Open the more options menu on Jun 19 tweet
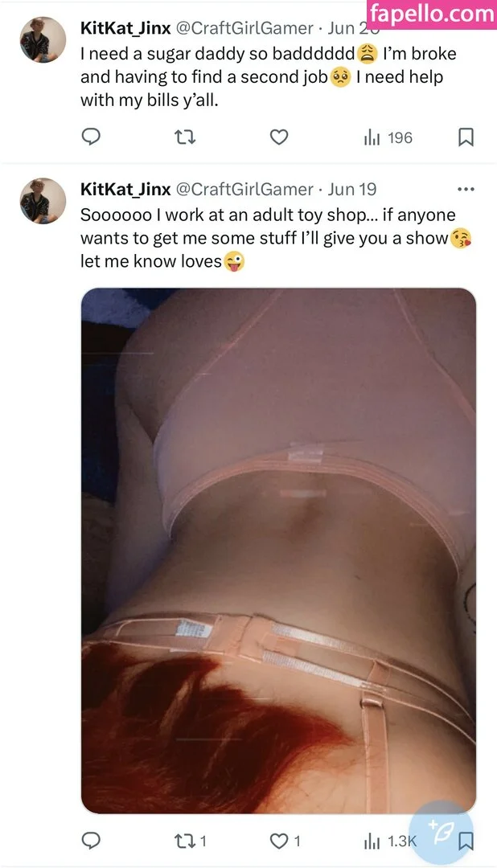This screenshot has height=868, width=497. pyautogui.click(x=466, y=190)
